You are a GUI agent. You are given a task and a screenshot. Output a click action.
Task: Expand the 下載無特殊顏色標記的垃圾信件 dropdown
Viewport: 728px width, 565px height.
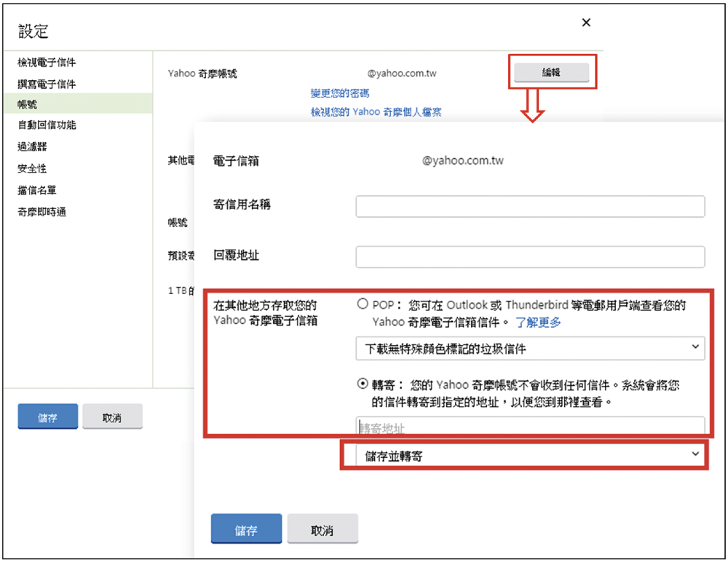tap(530, 349)
